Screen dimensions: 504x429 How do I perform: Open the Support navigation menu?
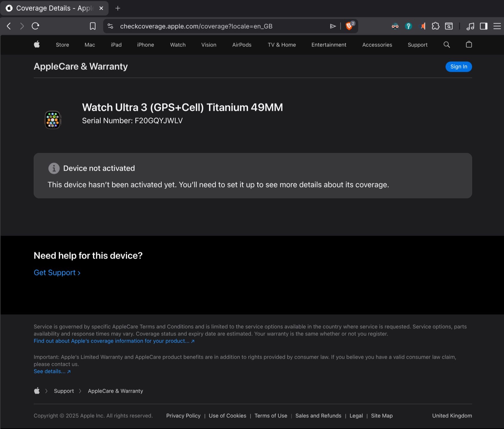pyautogui.click(x=418, y=45)
